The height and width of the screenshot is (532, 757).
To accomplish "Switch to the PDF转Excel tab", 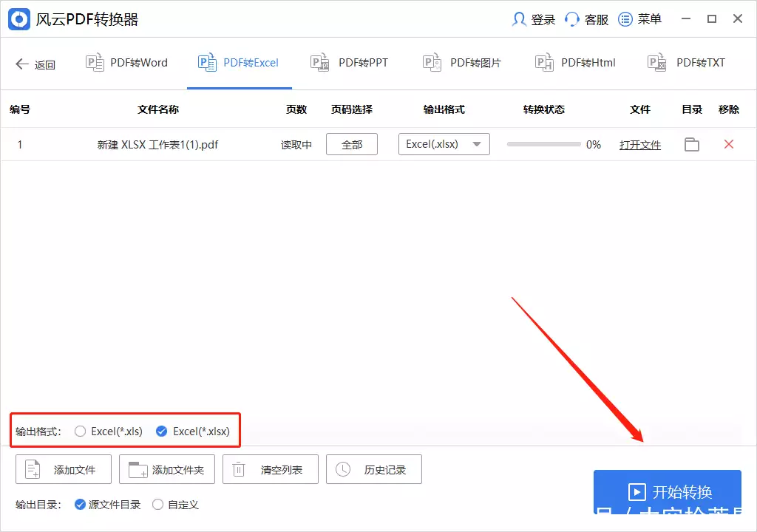I will click(x=239, y=63).
